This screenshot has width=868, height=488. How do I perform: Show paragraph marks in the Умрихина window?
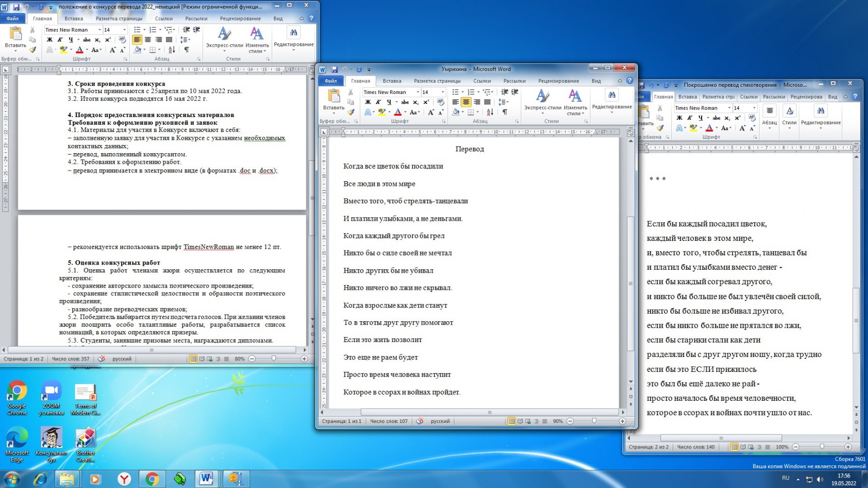(x=505, y=112)
